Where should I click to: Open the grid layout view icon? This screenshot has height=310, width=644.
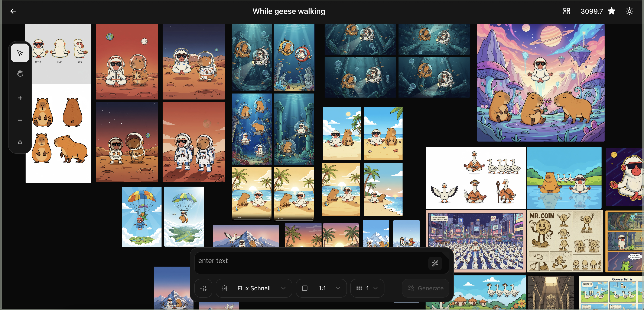(566, 11)
